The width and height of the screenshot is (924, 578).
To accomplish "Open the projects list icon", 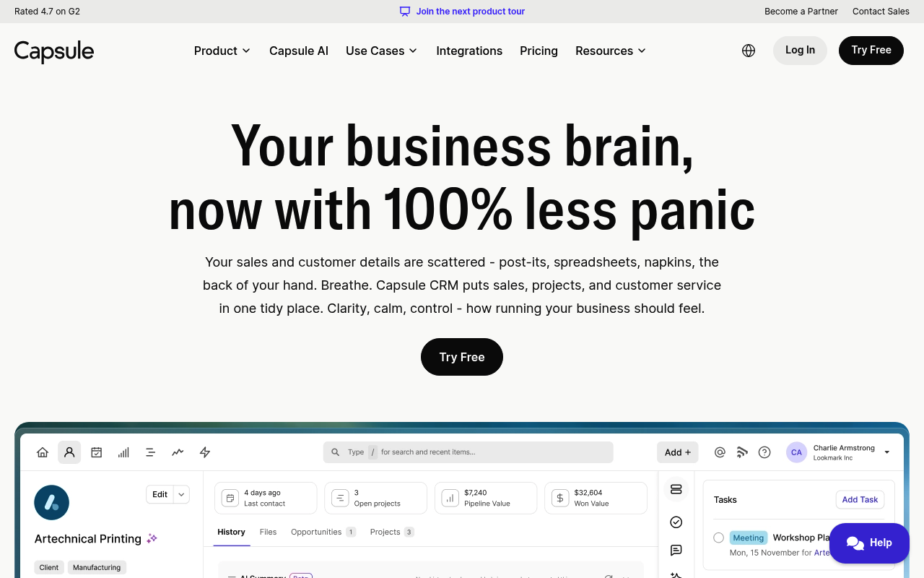I will (x=150, y=452).
